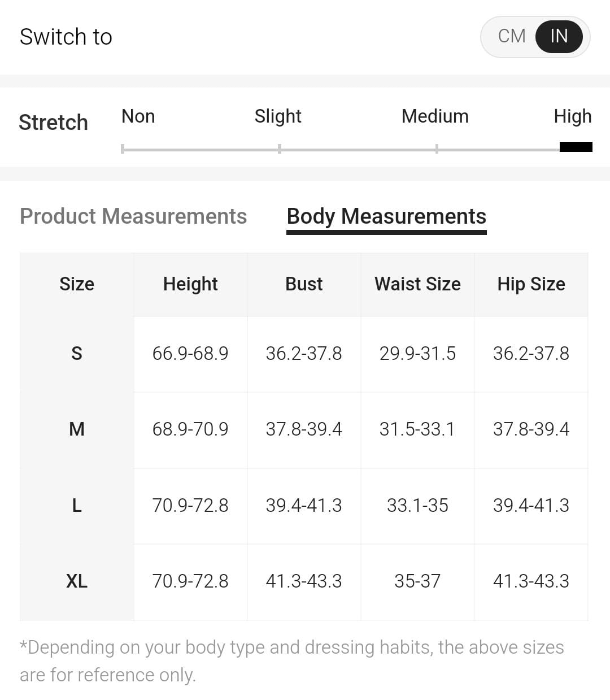Click the Medium stretch label
610x700 pixels.
(x=435, y=116)
